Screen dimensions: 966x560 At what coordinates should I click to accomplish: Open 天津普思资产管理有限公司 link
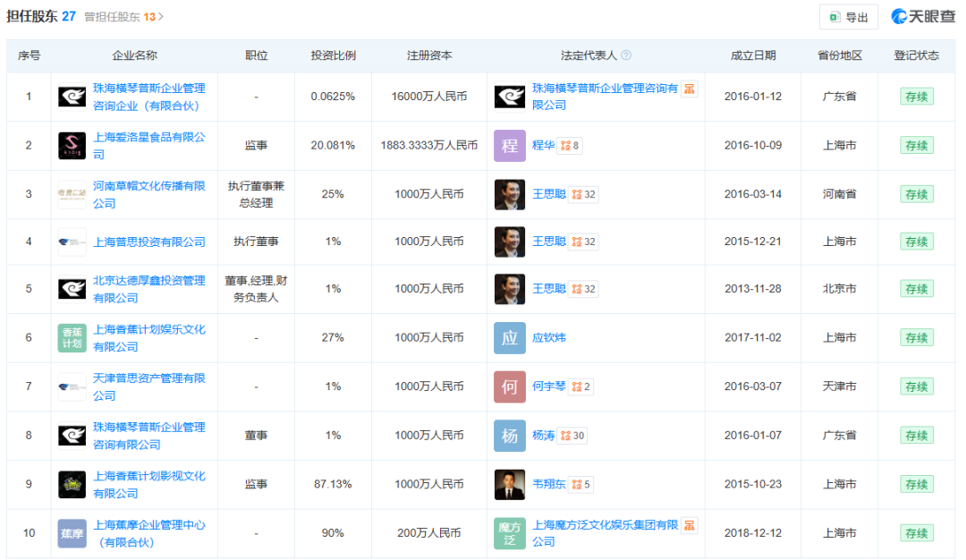(149, 386)
